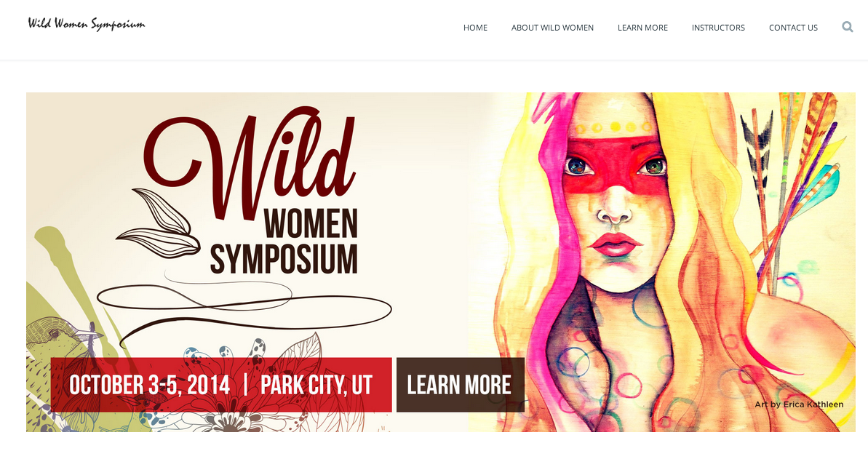868x451 pixels.
Task: Select LEARN MORE in the navigation bar
Action: [642, 28]
